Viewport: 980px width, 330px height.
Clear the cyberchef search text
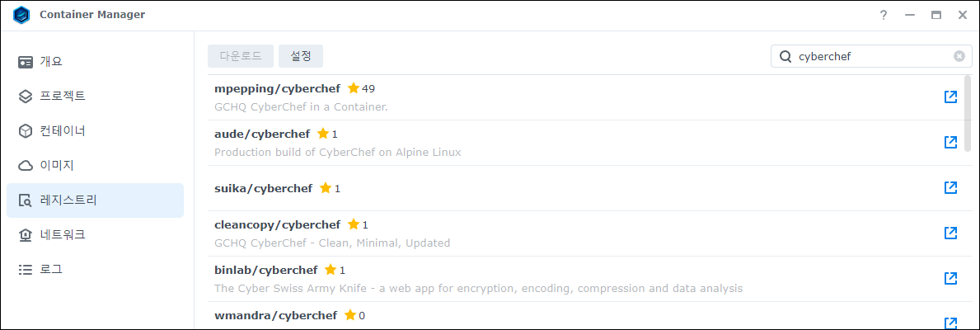click(x=959, y=56)
